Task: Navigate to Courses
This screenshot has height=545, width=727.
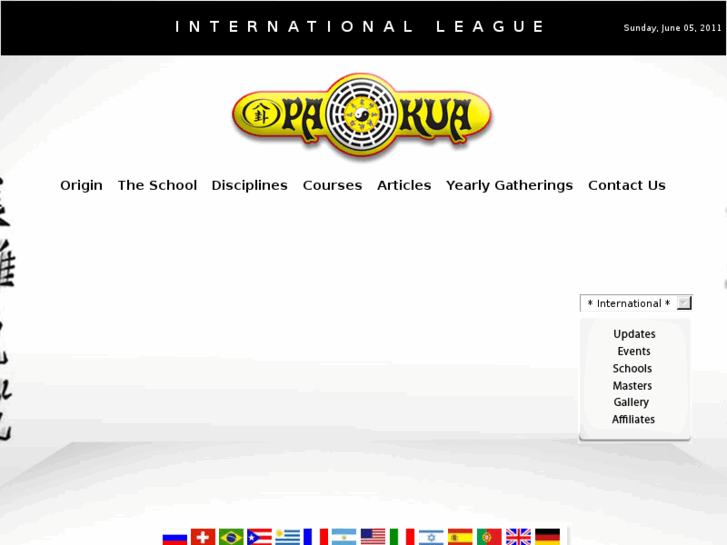Action: pos(332,185)
